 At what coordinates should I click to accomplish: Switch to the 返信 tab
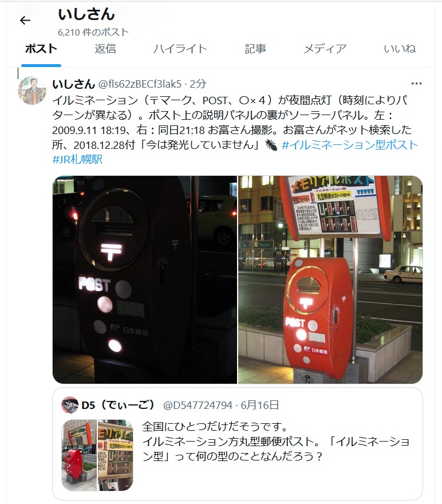point(105,49)
